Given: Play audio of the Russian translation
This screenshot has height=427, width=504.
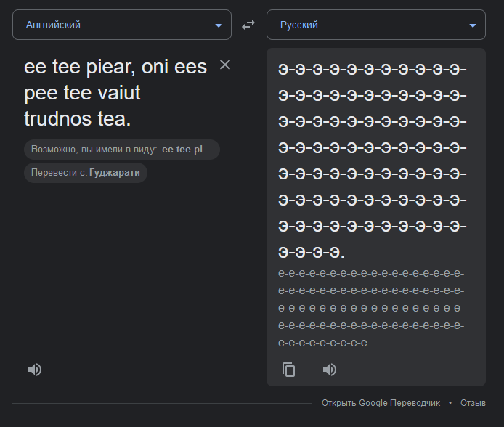Looking at the screenshot, I should click(330, 370).
